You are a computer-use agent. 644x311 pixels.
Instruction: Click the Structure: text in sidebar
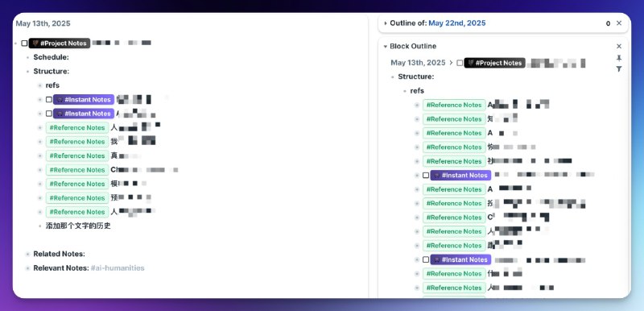[x=416, y=77]
